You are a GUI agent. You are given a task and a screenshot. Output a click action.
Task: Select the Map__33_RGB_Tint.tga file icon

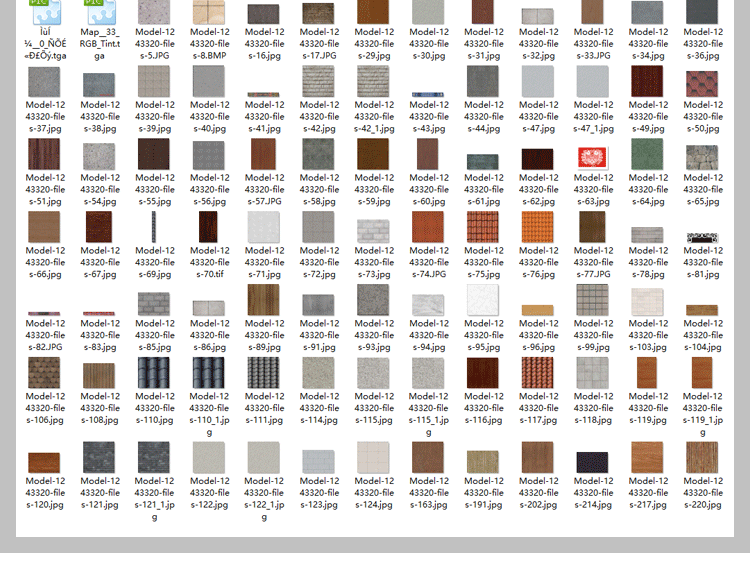click(100, 12)
